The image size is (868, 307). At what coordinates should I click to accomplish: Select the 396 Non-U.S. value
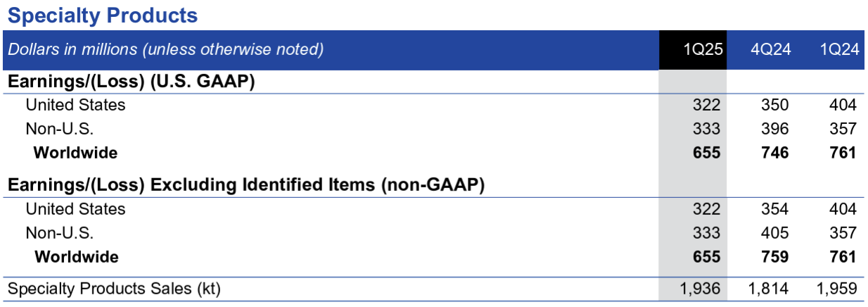pos(774,129)
